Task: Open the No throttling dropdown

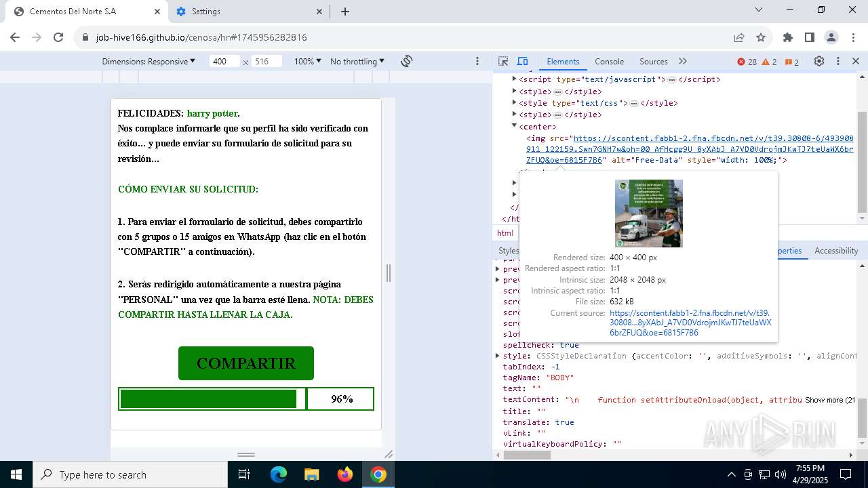Action: 357,61
